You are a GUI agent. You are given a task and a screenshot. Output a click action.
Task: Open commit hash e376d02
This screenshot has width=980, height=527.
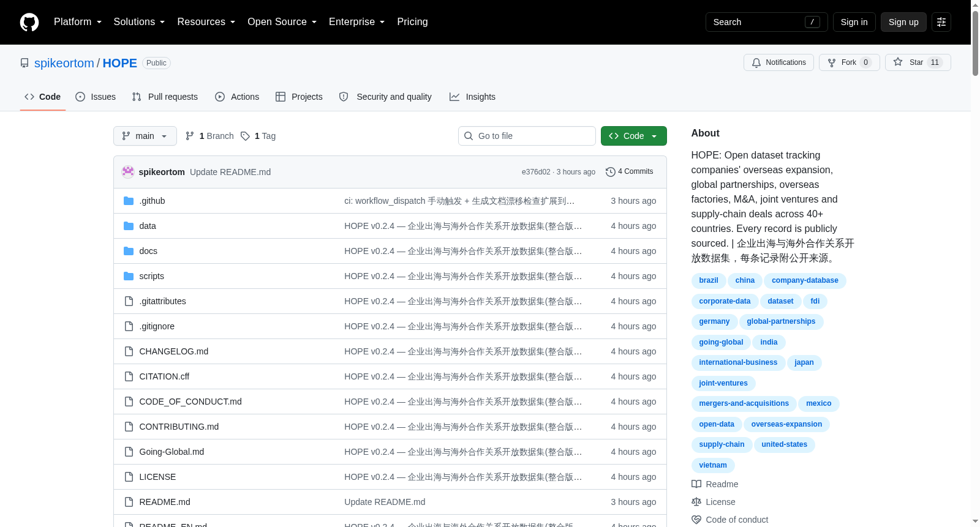click(536, 172)
